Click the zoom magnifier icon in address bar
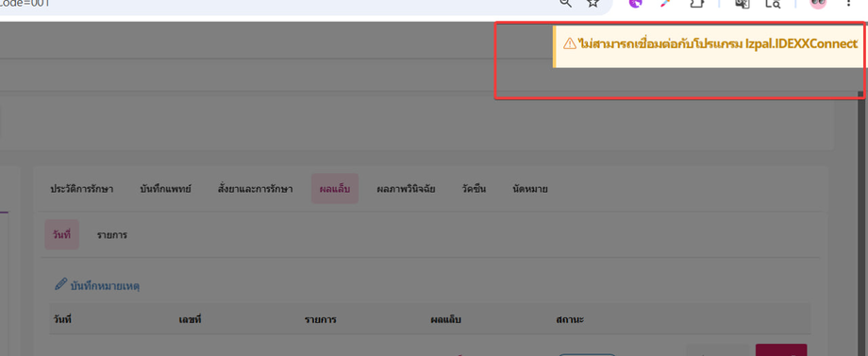Viewport: 868px width, 356px height. [564, 4]
